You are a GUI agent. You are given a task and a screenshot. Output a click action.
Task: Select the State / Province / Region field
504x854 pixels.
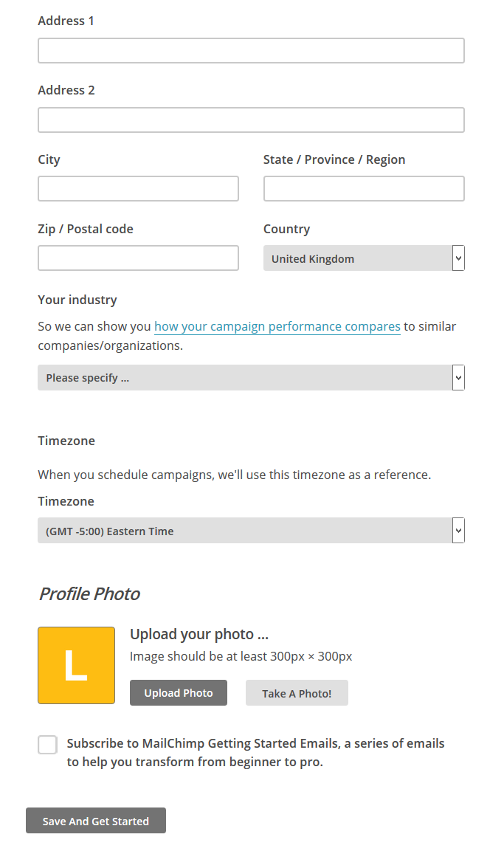(364, 189)
